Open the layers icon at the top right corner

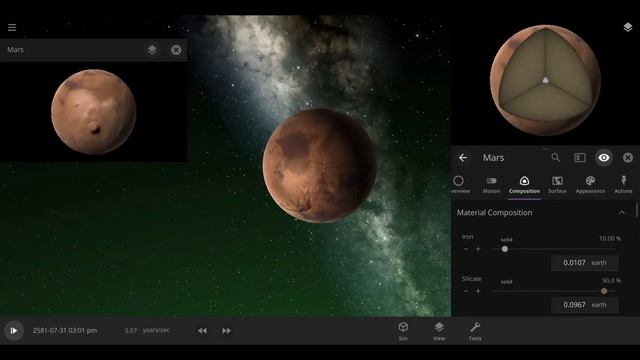tap(628, 27)
